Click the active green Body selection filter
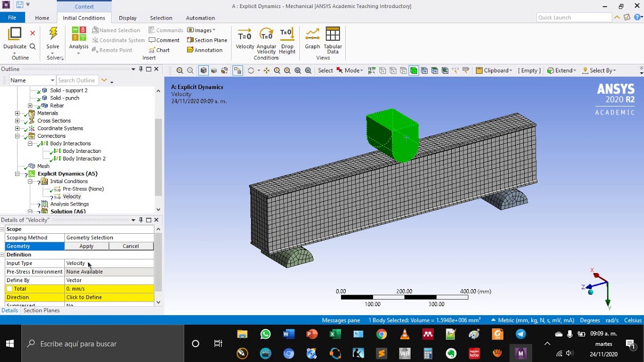 point(414,70)
